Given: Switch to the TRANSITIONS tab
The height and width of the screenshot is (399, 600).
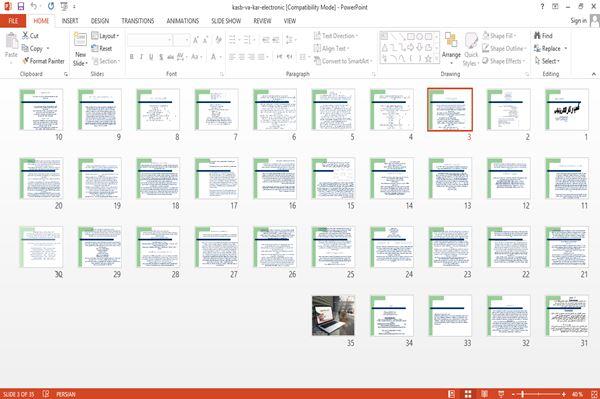Looking at the screenshot, I should point(138,21).
